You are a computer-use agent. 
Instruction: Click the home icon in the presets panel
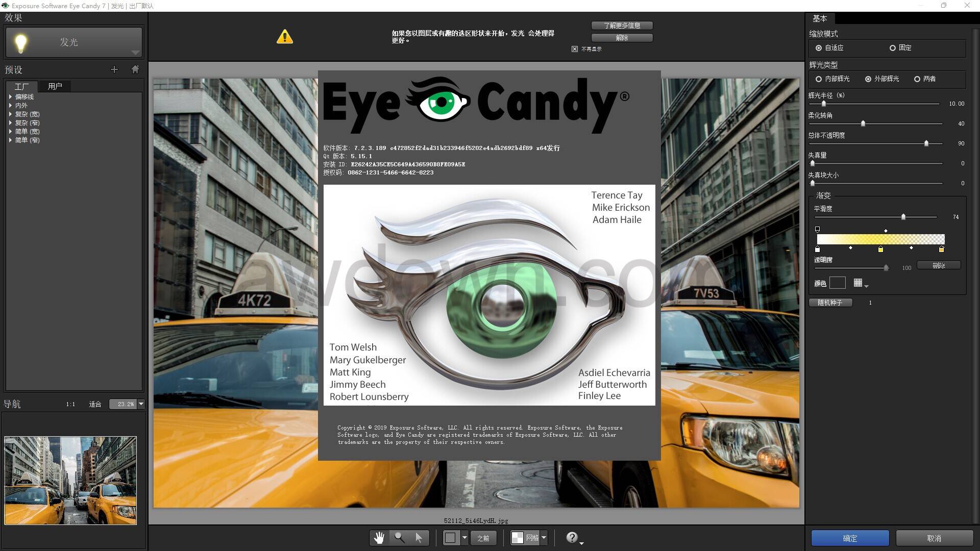point(135,69)
